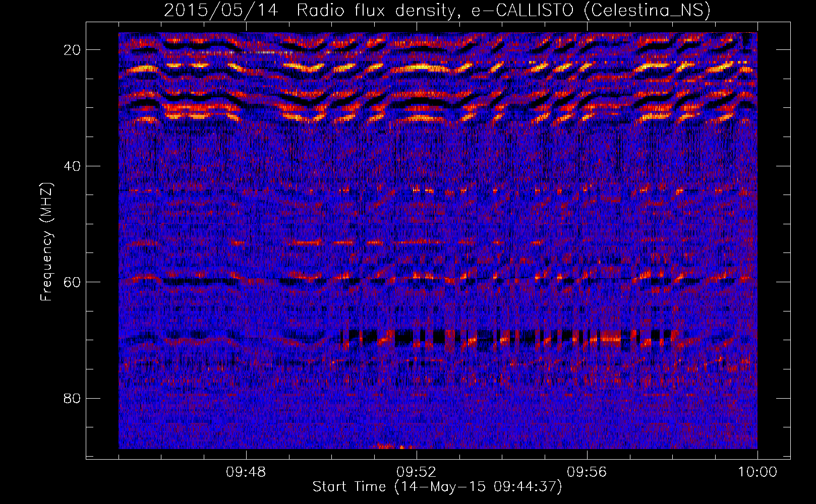
Task: Click the 'Frequency (MHZ)' axis label
Action: click(x=46, y=241)
